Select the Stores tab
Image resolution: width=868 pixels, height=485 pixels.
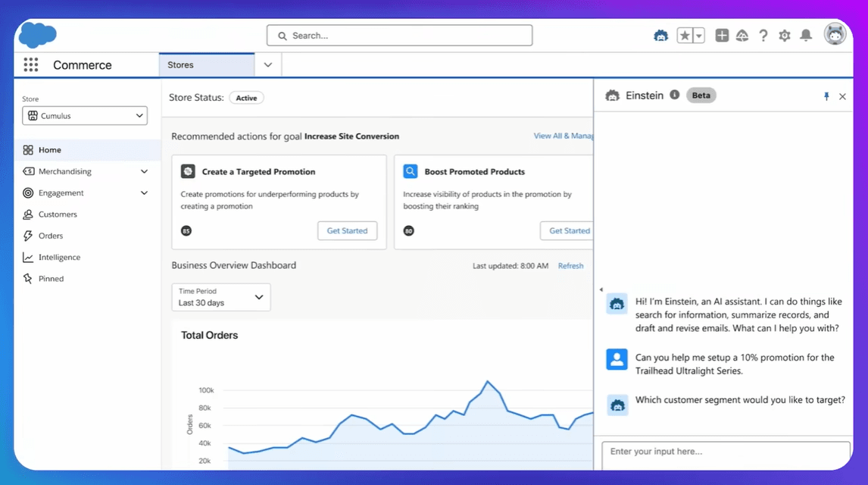pos(207,64)
